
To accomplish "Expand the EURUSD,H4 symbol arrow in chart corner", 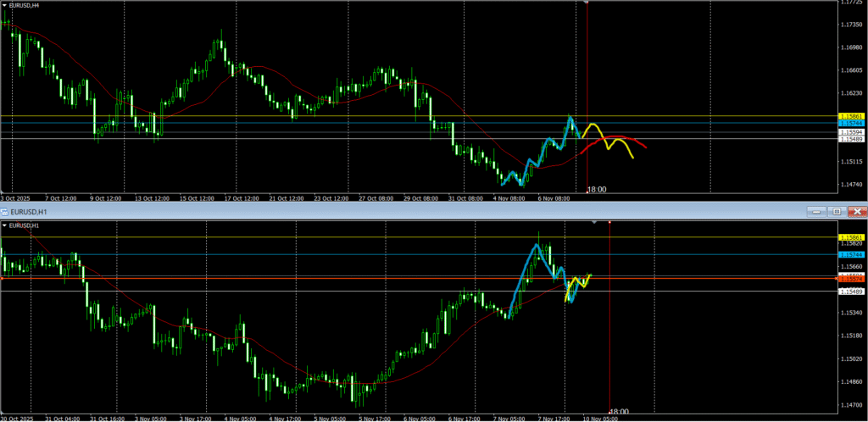I will 6,5.
